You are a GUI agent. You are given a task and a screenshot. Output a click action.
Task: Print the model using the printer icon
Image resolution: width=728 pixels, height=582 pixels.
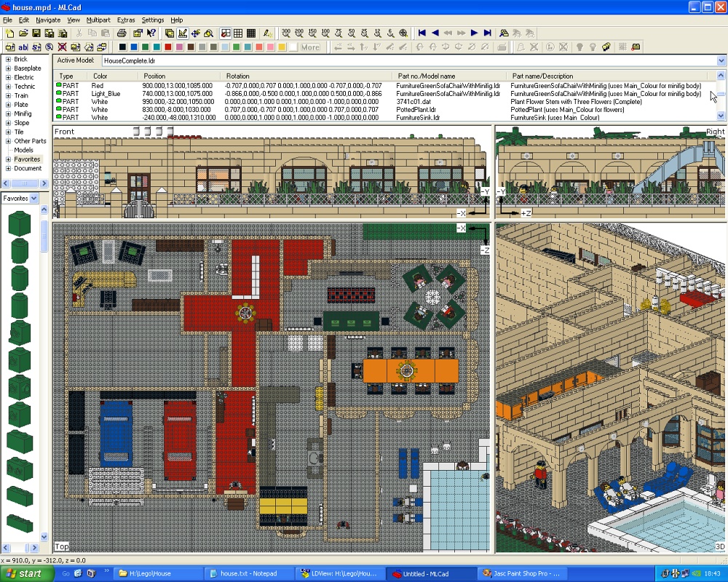point(122,33)
